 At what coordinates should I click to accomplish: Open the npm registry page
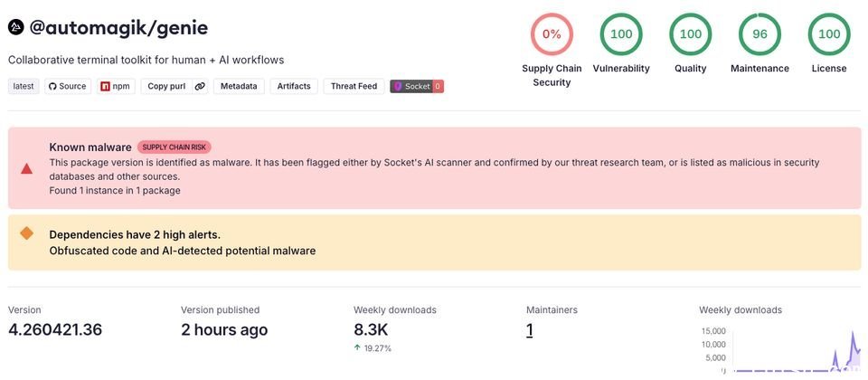[x=116, y=86]
